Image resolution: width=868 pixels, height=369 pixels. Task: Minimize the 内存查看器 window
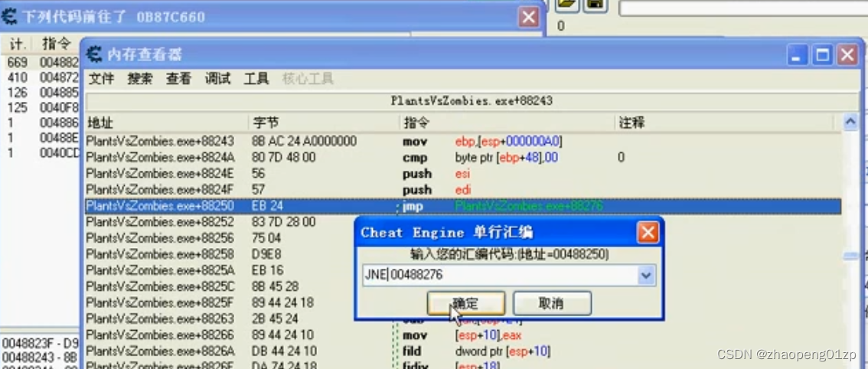pyautogui.click(x=797, y=55)
